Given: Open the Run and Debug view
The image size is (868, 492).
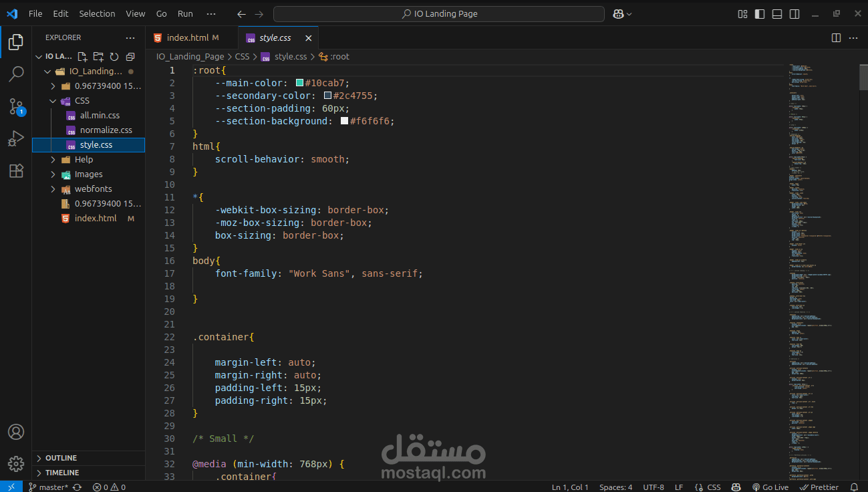Looking at the screenshot, I should coord(16,138).
